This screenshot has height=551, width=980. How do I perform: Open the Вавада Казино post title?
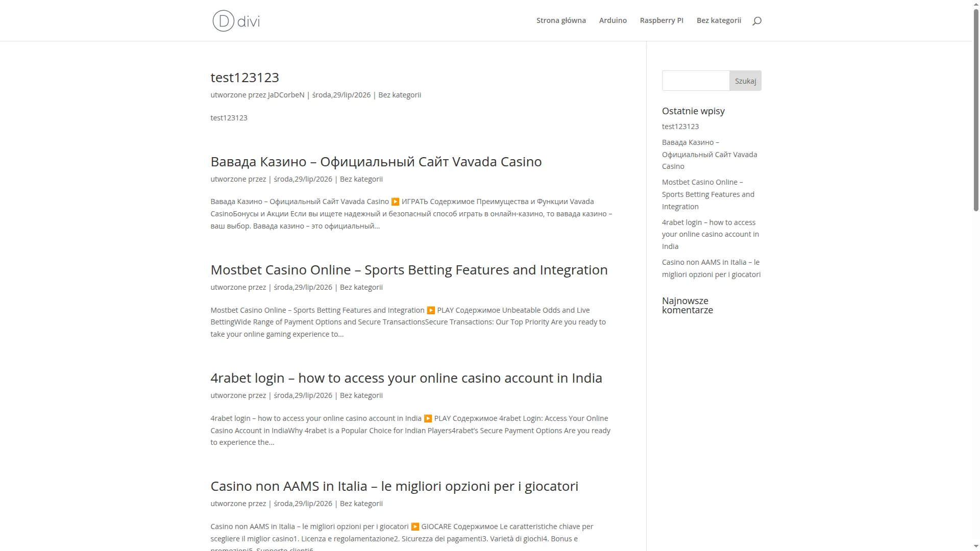point(376,161)
